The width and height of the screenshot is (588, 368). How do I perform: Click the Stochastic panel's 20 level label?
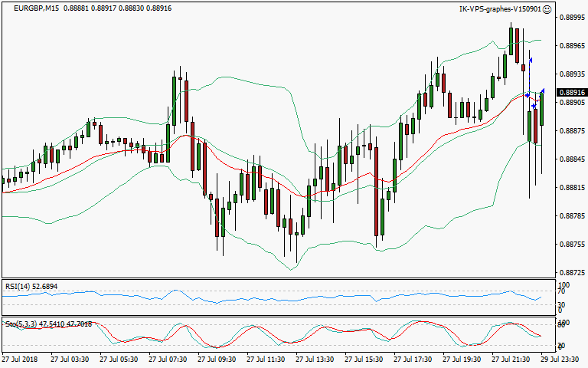tap(562, 346)
